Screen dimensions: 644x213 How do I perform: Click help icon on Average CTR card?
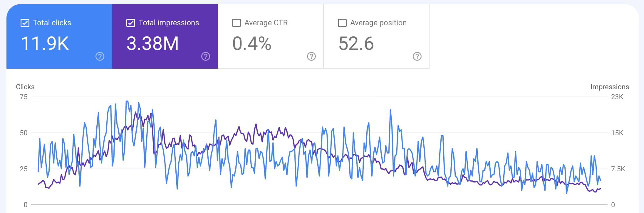pos(311,56)
